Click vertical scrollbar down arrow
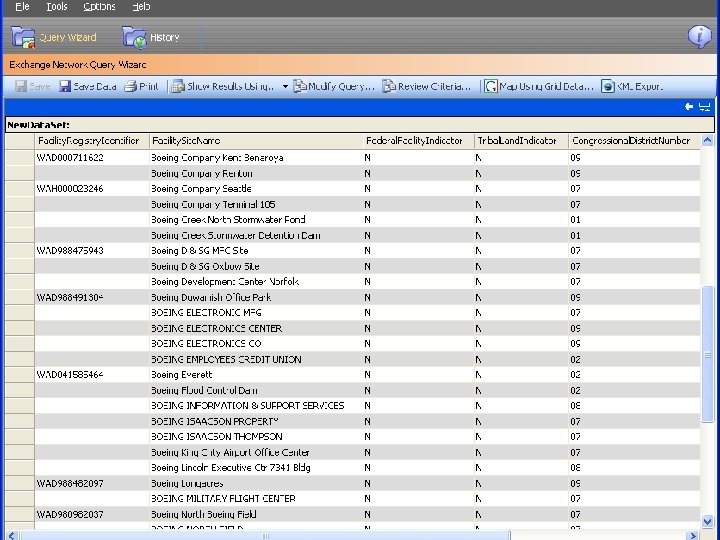 [x=708, y=521]
